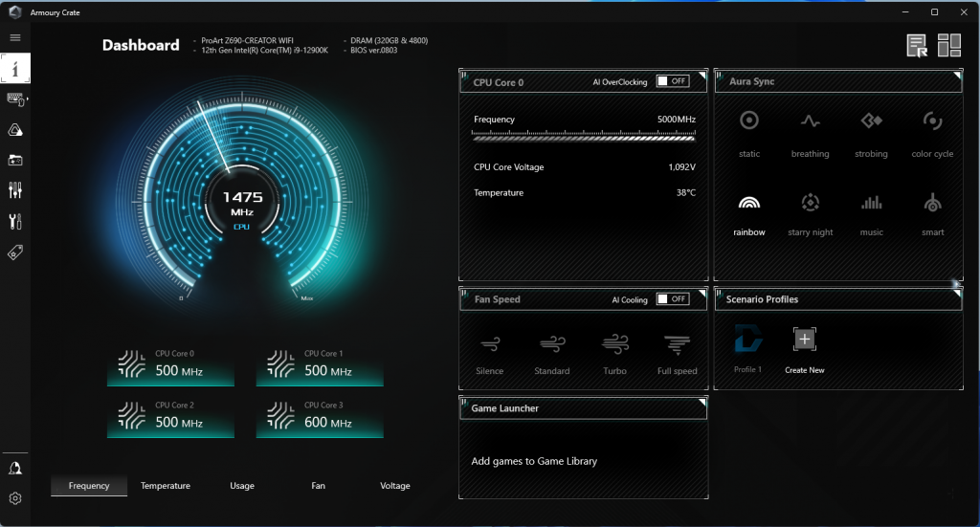
Task: Click the CPU frequency slider bar
Action: coord(584,136)
